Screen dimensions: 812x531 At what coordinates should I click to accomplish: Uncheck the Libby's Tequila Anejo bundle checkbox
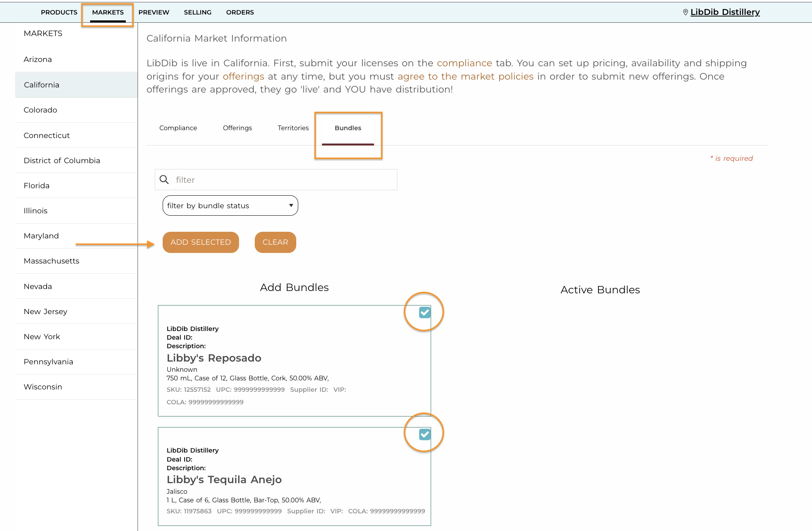pos(425,434)
